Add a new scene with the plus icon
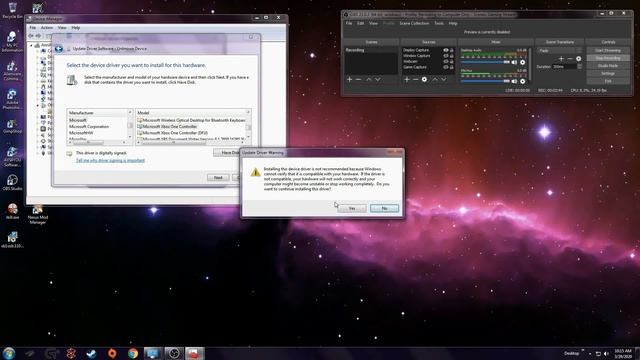This screenshot has height=360, width=640. [x=349, y=80]
